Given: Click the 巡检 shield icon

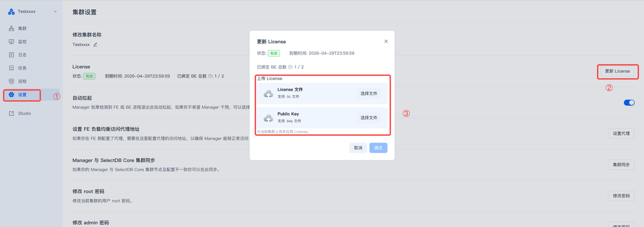Looking at the screenshot, I should [x=12, y=81].
